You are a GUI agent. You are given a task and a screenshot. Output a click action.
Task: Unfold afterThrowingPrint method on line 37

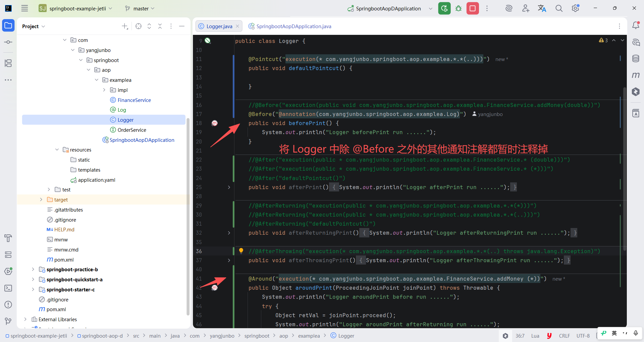pyautogui.click(x=229, y=260)
